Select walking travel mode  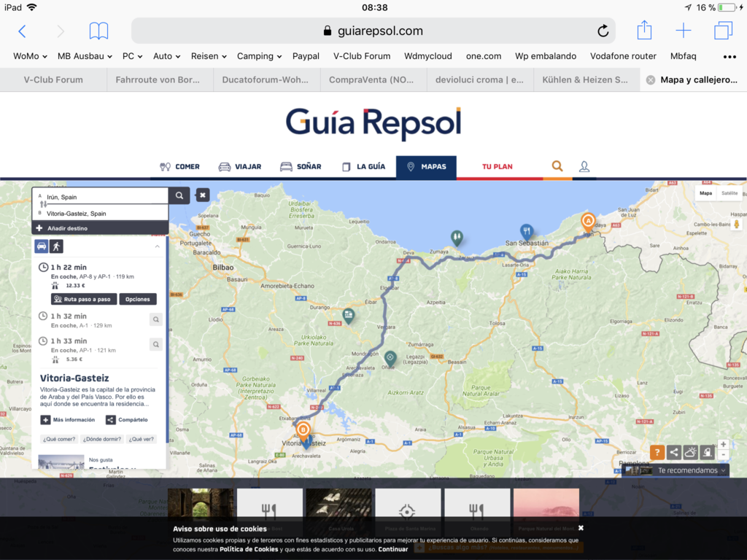[56, 246]
